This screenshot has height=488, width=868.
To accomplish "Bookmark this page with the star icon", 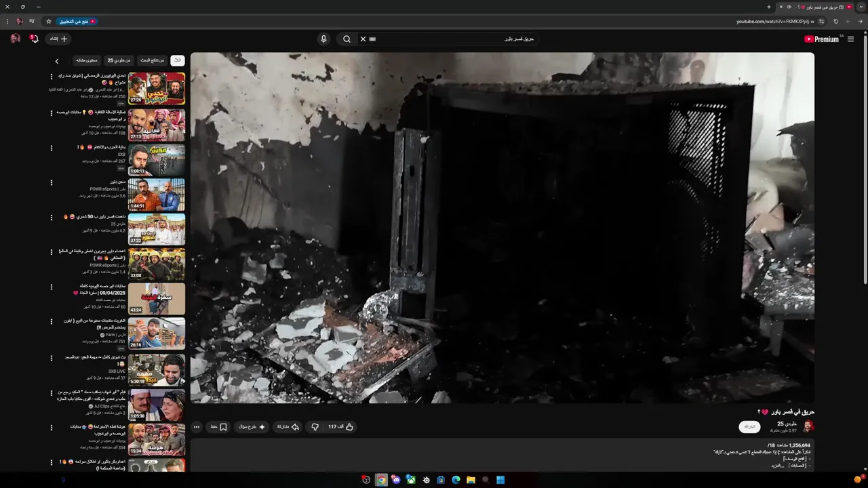I will pyautogui.click(x=49, y=22).
